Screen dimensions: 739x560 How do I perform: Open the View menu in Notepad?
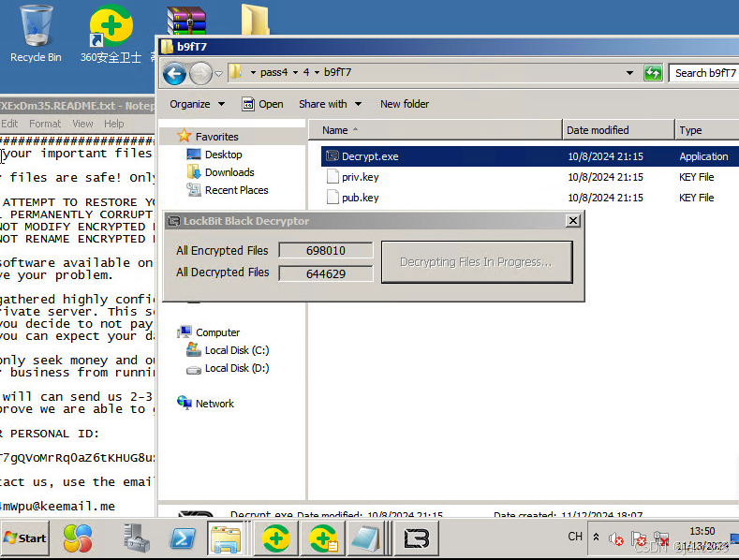82,124
